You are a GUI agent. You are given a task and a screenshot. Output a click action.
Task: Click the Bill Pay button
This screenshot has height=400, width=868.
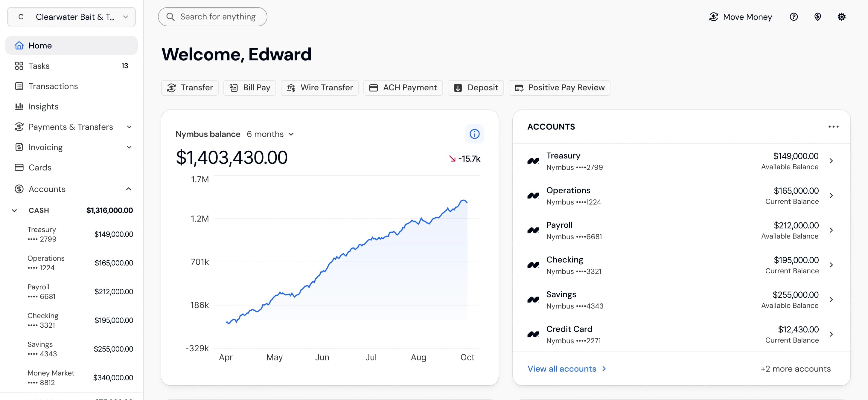[x=250, y=88]
